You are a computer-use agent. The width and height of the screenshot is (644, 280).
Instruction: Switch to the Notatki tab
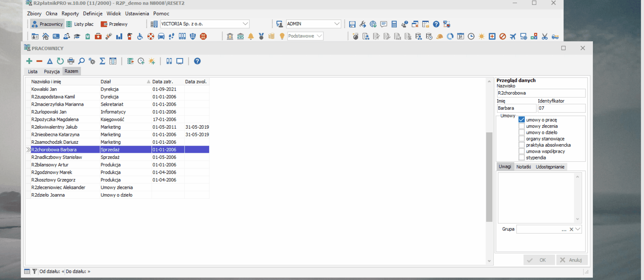coord(524,167)
